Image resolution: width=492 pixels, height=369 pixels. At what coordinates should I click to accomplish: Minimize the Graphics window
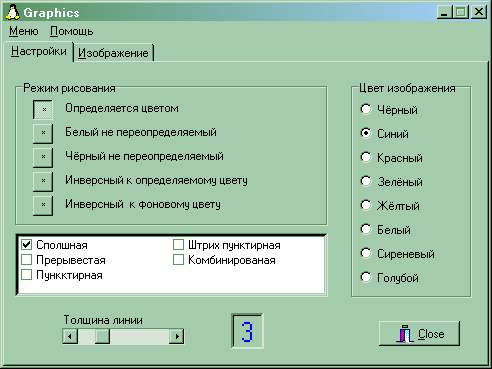tap(444, 12)
